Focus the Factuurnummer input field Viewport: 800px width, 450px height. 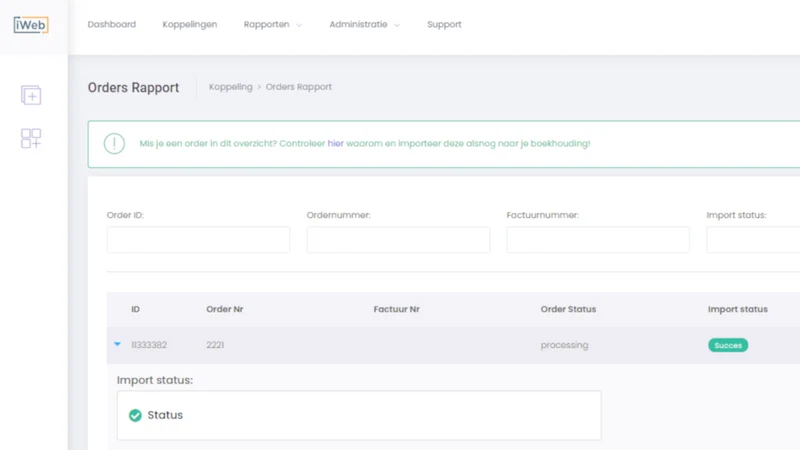[x=598, y=240]
